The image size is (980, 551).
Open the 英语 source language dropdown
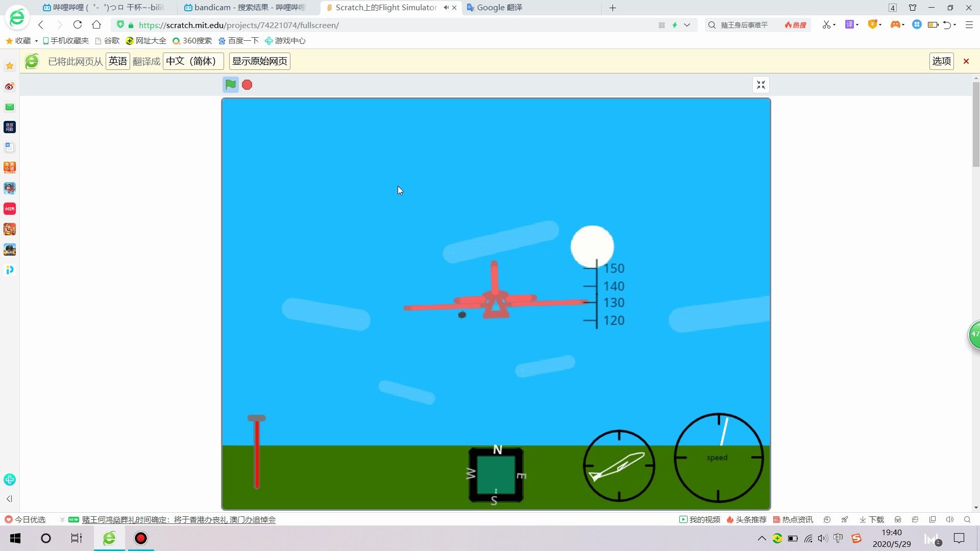coord(117,61)
